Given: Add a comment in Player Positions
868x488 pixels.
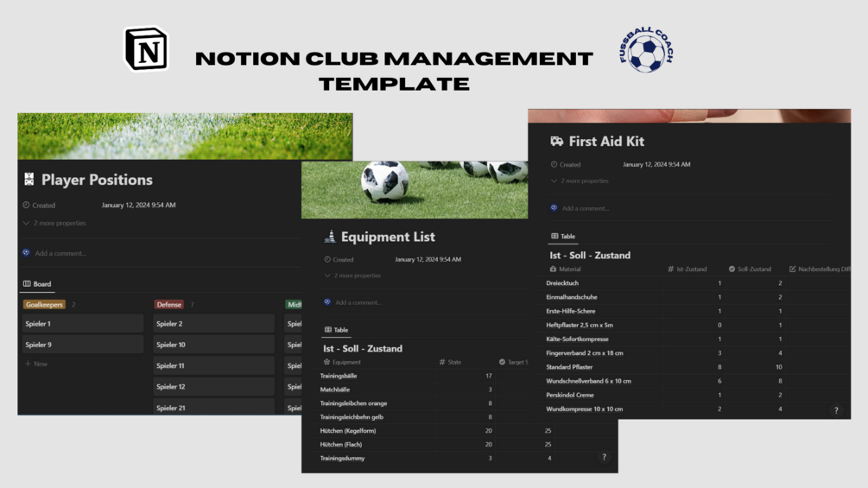Looking at the screenshot, I should tap(60, 253).
